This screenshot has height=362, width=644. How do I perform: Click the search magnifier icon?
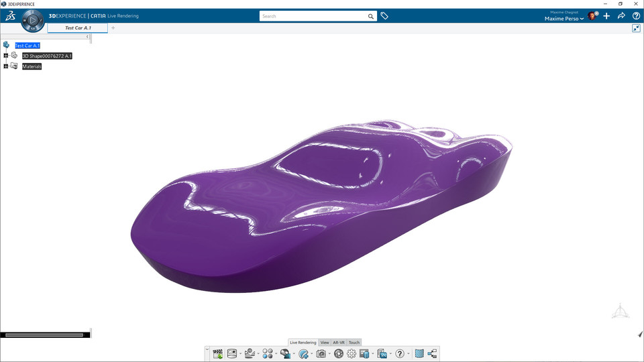tap(370, 16)
